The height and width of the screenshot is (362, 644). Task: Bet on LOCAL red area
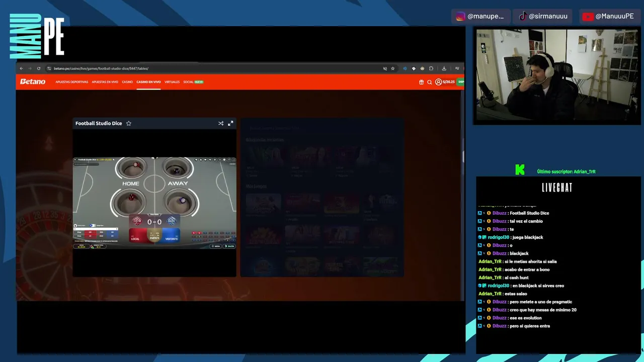pos(138,235)
